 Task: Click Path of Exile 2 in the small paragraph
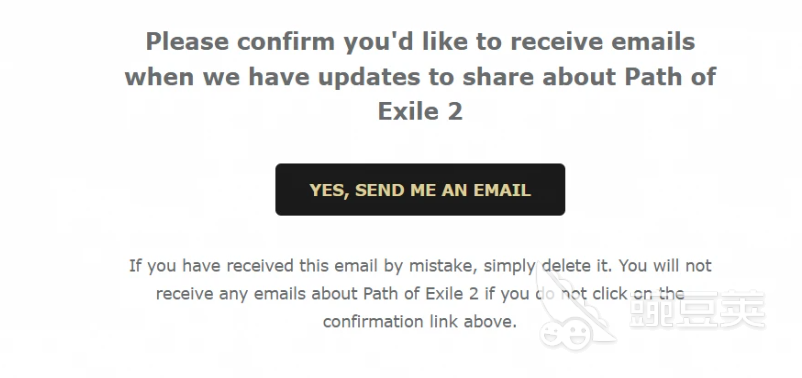(x=429, y=294)
